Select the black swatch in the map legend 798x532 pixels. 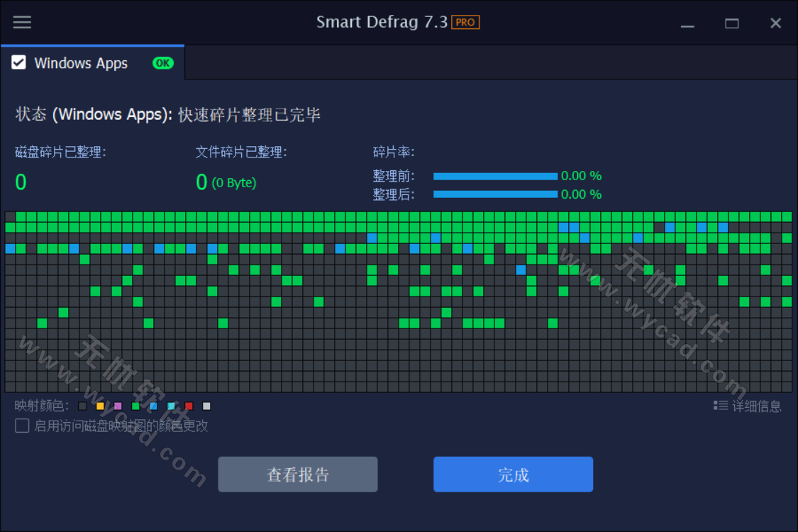tap(82, 406)
